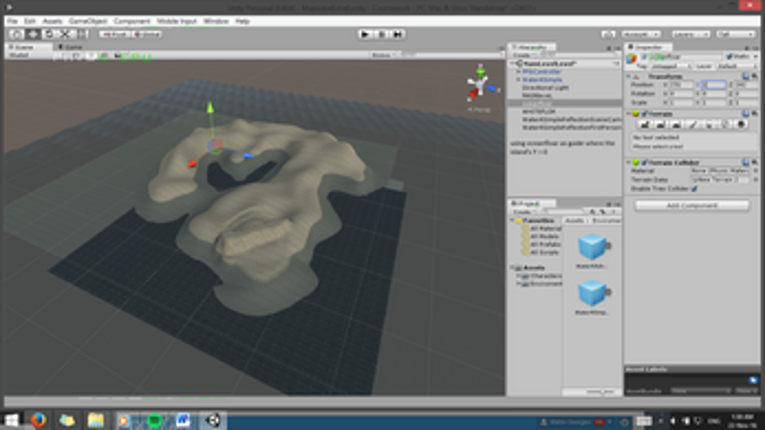765x430 pixels.
Task: Toggle Terrain Collider enabled checkbox
Action: click(x=644, y=163)
